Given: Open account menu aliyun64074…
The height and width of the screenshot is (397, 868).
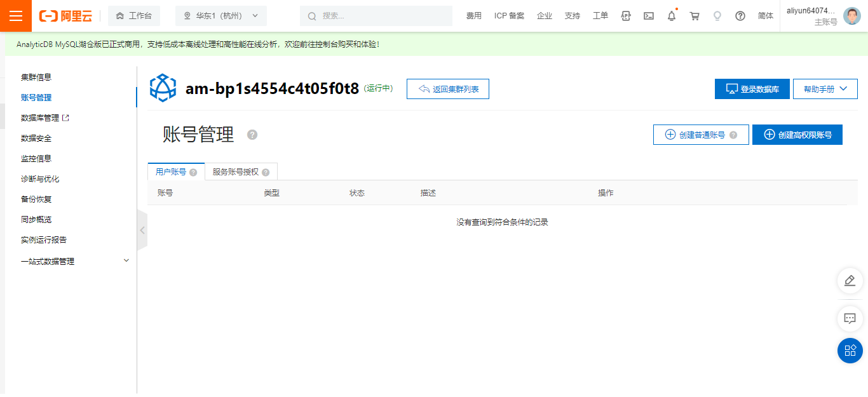Looking at the screenshot, I should [x=811, y=11].
